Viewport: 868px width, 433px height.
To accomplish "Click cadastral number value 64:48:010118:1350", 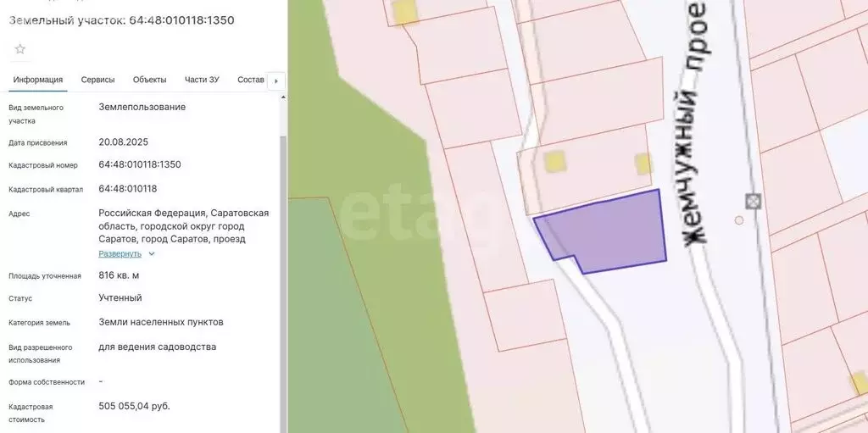I will coord(140,164).
